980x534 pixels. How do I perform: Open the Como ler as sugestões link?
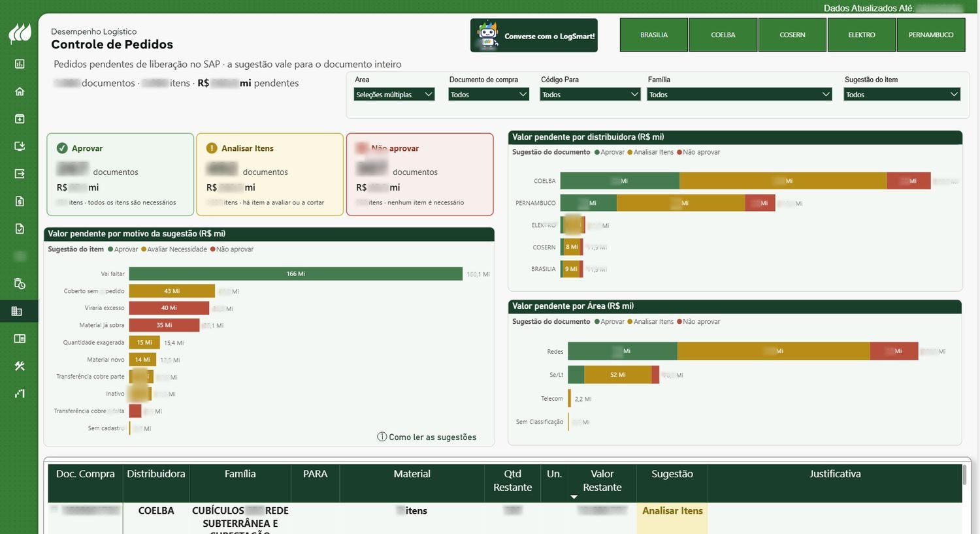[x=427, y=437]
